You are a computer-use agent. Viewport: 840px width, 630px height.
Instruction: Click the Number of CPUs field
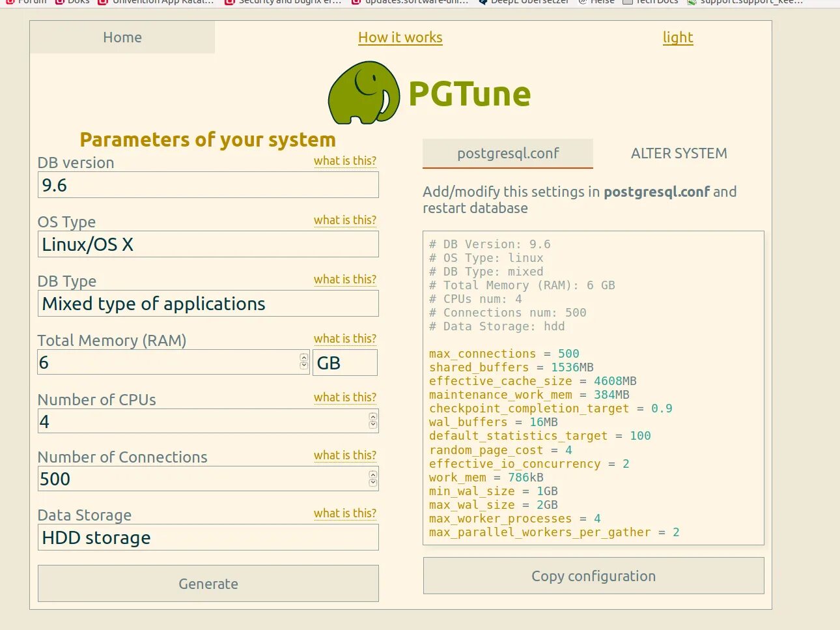[x=208, y=421]
